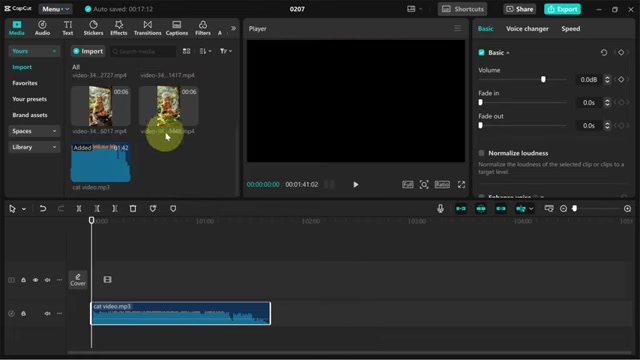Adjust the Volume slider handle

(543, 79)
